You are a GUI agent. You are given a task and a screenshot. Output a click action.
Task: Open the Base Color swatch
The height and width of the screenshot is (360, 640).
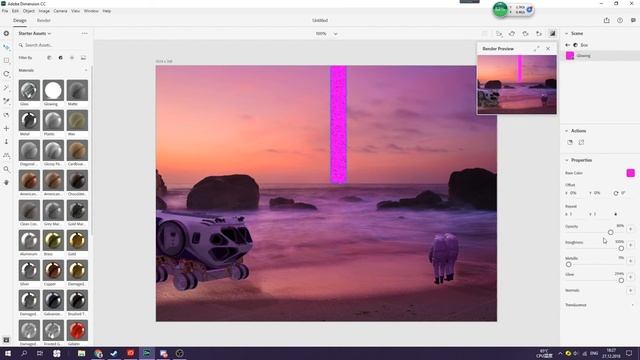pyautogui.click(x=631, y=173)
